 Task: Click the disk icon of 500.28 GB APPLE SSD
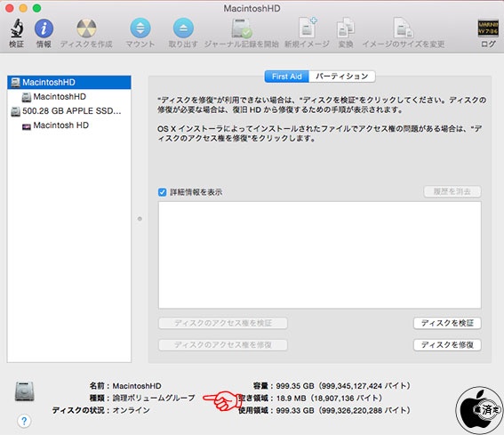(15, 111)
